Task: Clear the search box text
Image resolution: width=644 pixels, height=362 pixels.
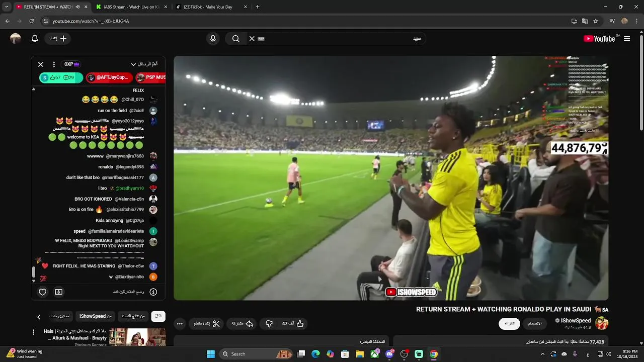Action: click(252, 39)
